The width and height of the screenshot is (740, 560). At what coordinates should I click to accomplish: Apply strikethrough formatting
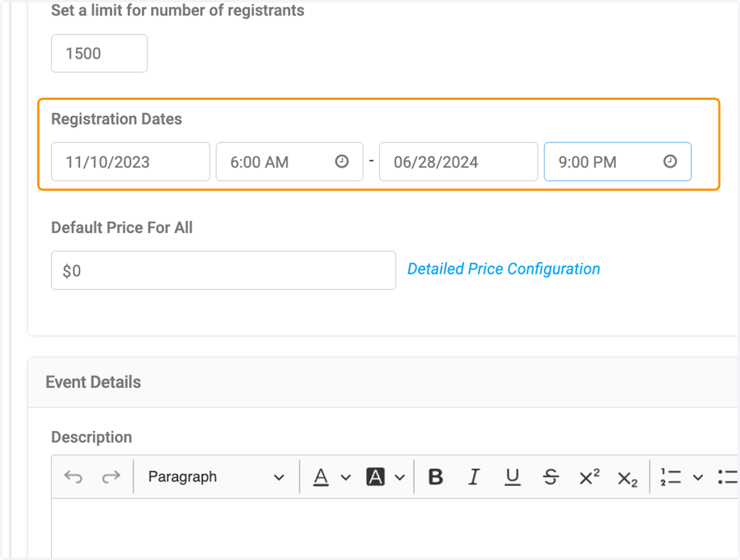point(551,477)
